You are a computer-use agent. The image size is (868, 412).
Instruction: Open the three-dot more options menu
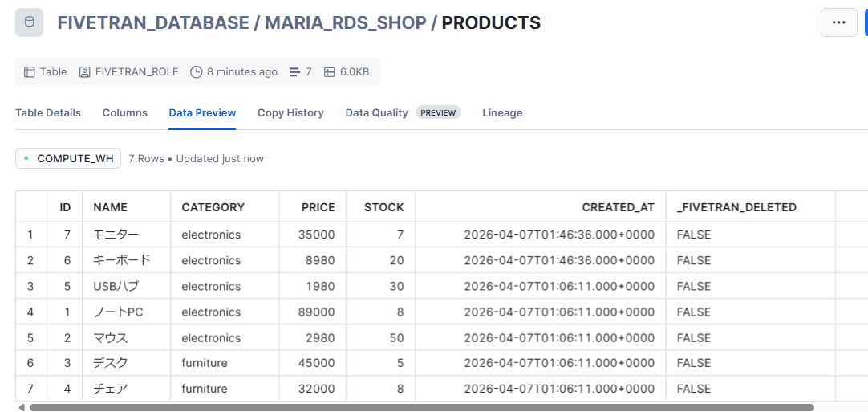coord(838,22)
